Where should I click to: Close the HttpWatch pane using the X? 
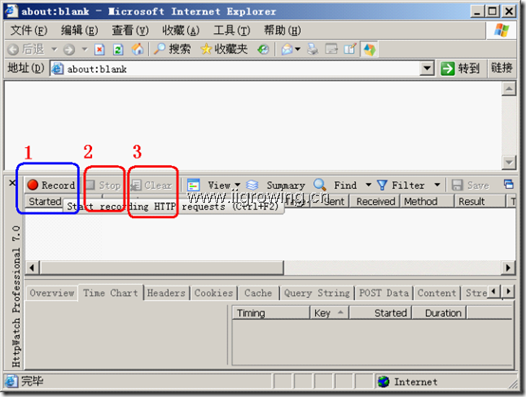tap(12, 183)
